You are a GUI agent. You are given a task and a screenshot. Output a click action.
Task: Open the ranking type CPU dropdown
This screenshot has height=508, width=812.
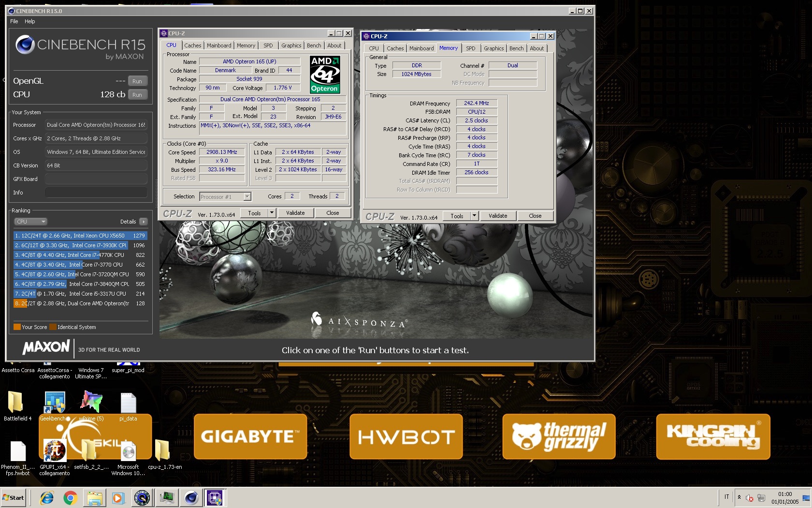pyautogui.click(x=30, y=222)
